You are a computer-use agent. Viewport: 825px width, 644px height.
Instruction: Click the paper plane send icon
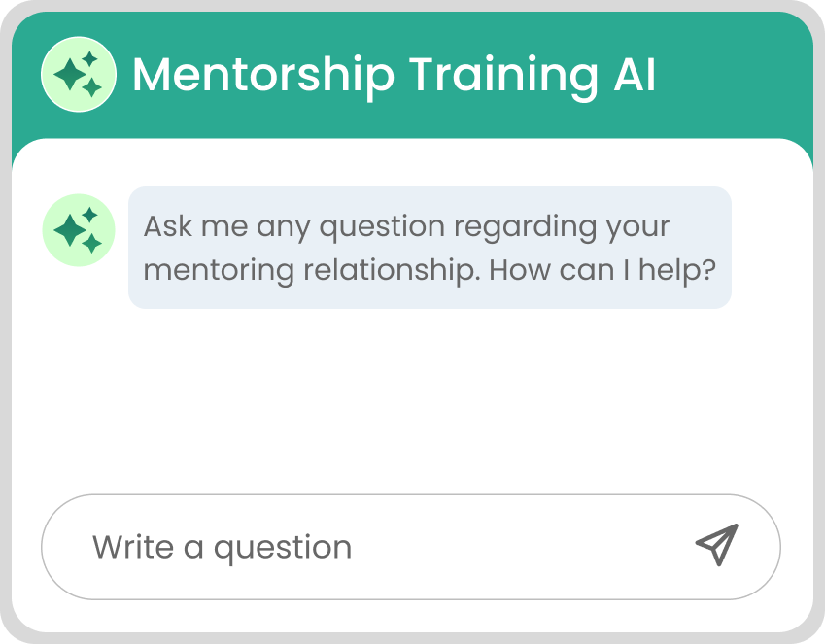[717, 545]
